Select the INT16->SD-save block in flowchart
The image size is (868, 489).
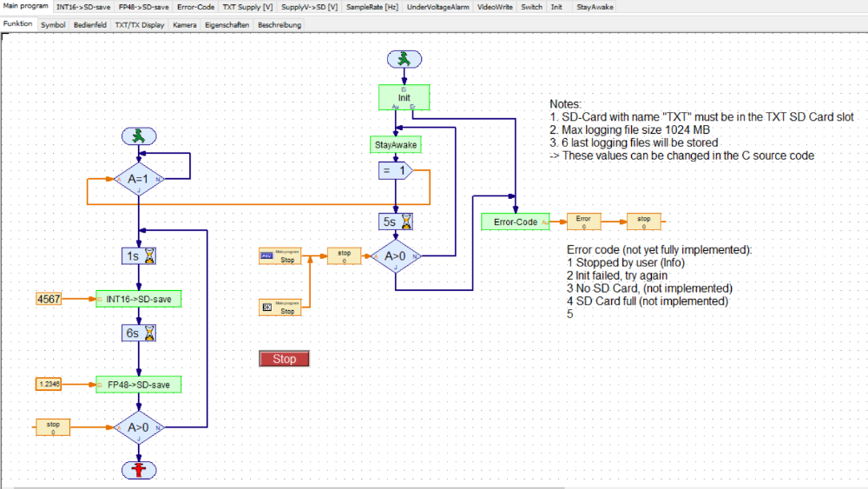pyautogui.click(x=138, y=299)
